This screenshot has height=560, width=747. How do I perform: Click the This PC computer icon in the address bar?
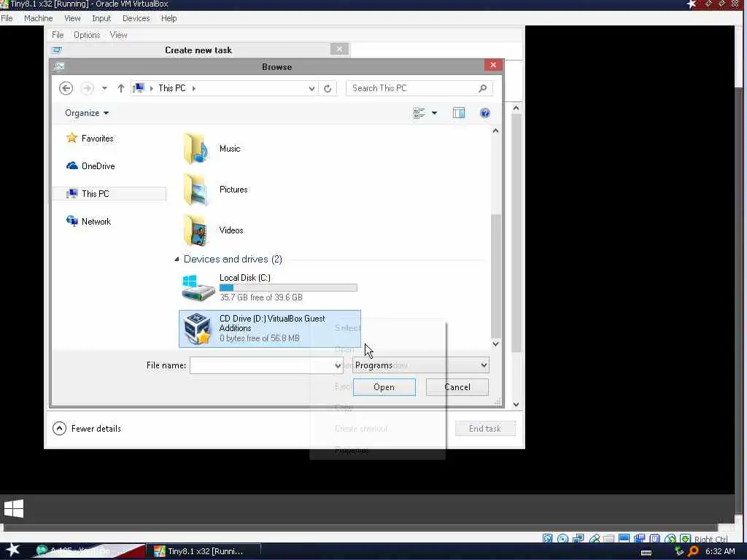tap(139, 87)
